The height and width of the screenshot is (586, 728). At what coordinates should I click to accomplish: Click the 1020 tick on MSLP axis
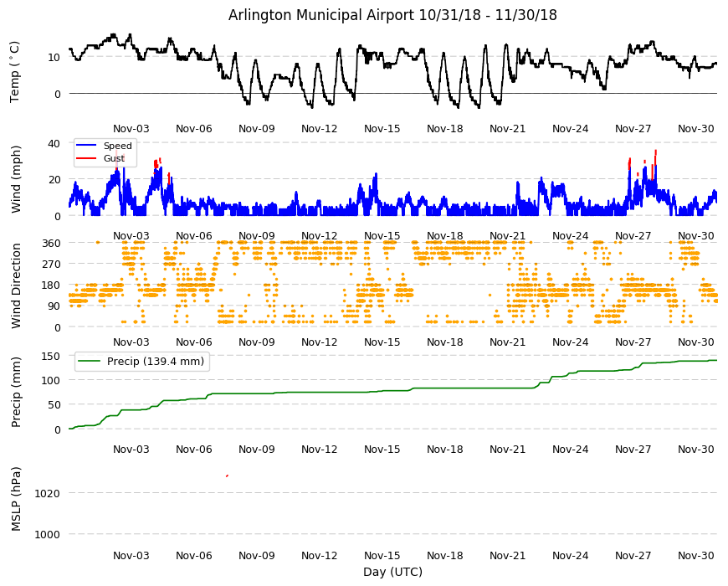(x=48, y=493)
